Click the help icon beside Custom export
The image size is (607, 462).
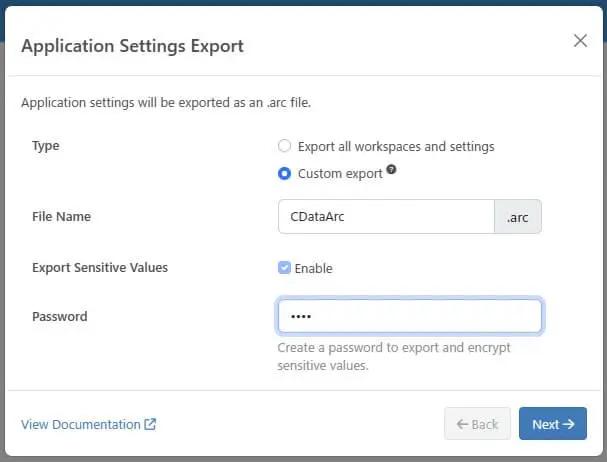coord(391,170)
